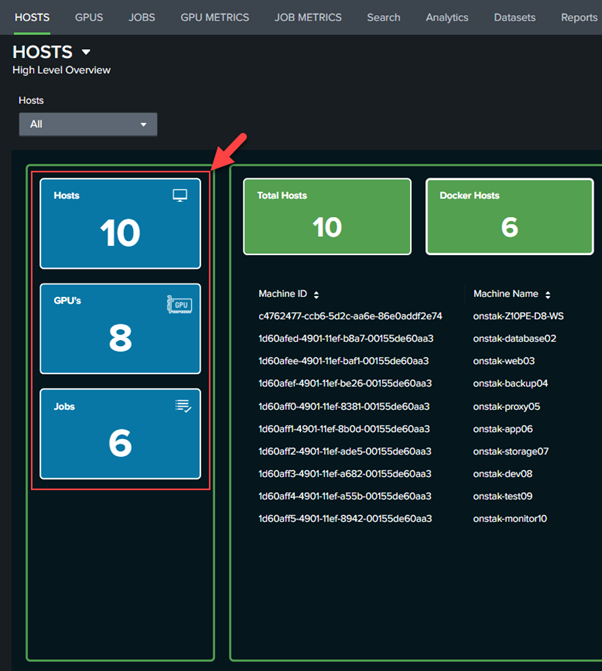
Task: Click the checklist icon on Jobs tile
Action: click(x=182, y=405)
